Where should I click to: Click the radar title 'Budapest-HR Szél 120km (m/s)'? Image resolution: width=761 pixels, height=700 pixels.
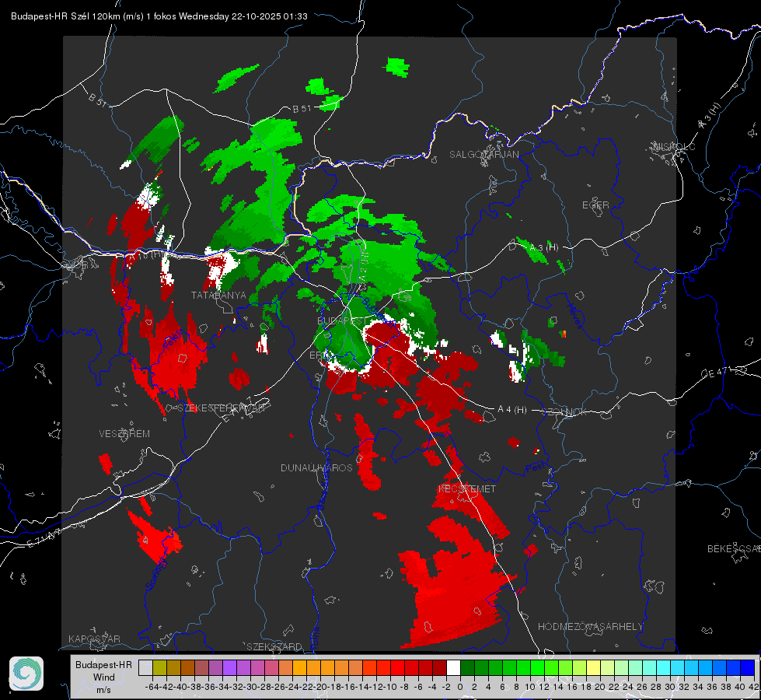click(x=77, y=16)
